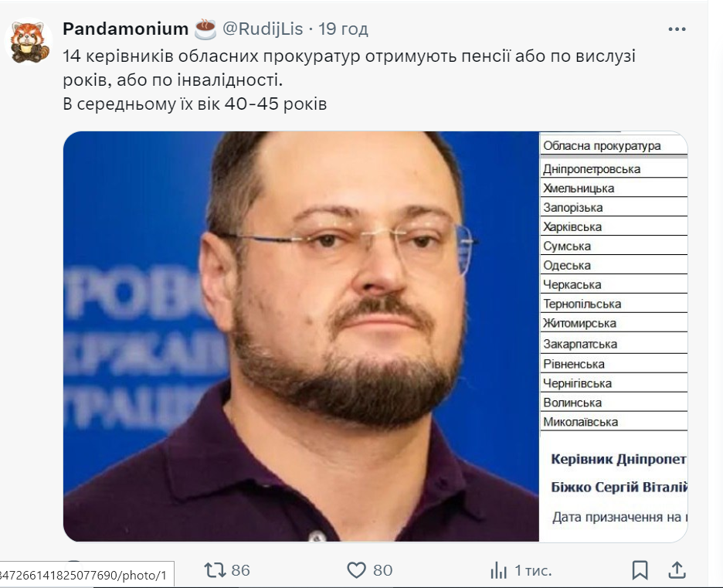Open the Pandamonium display name link

(x=125, y=29)
